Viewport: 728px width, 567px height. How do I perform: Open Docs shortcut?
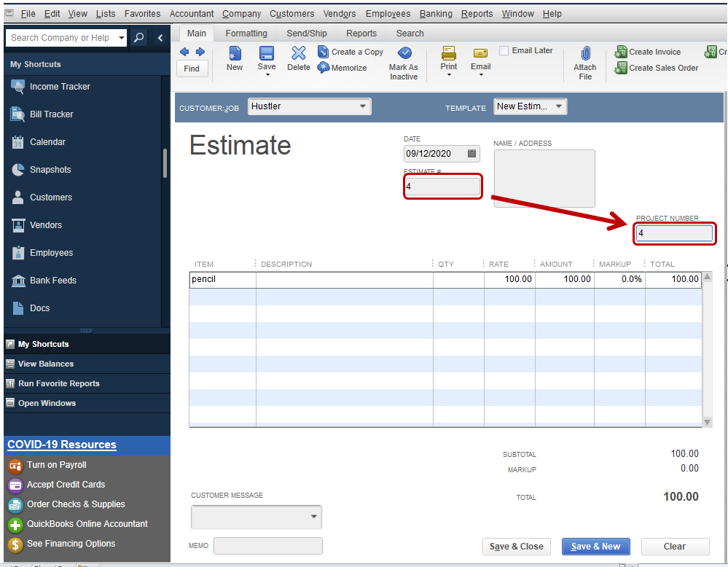coord(31,308)
